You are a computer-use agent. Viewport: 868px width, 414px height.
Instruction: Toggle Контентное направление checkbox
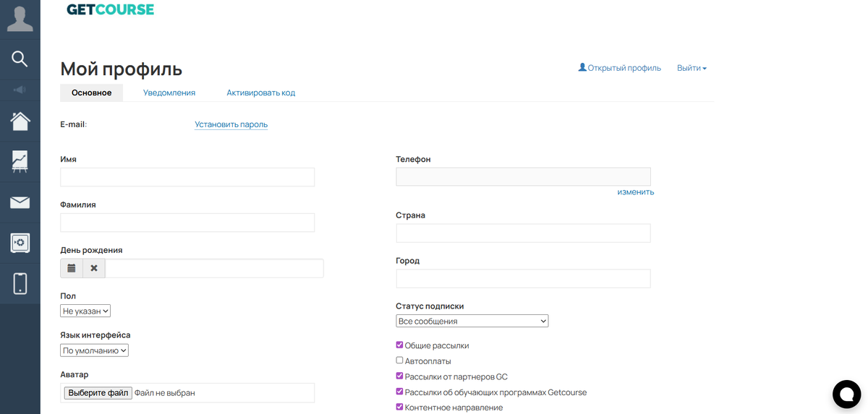click(399, 407)
